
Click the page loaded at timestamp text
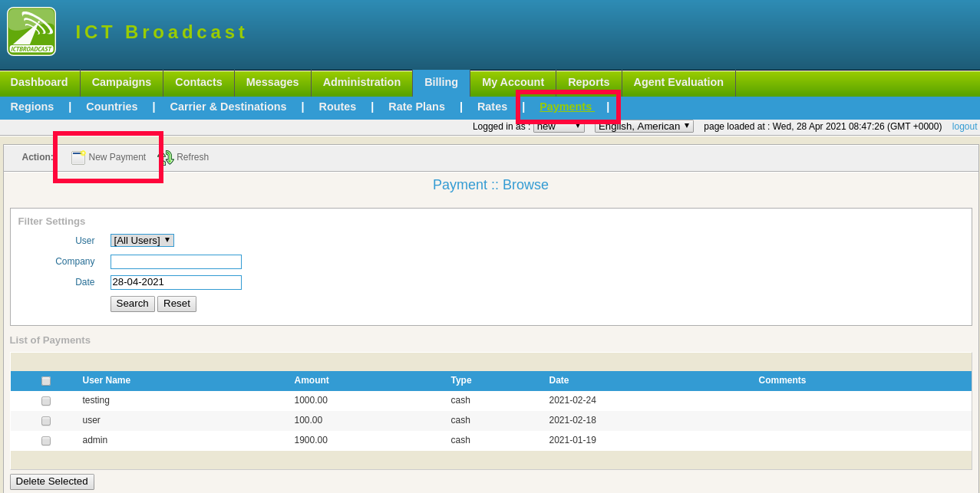click(x=823, y=127)
